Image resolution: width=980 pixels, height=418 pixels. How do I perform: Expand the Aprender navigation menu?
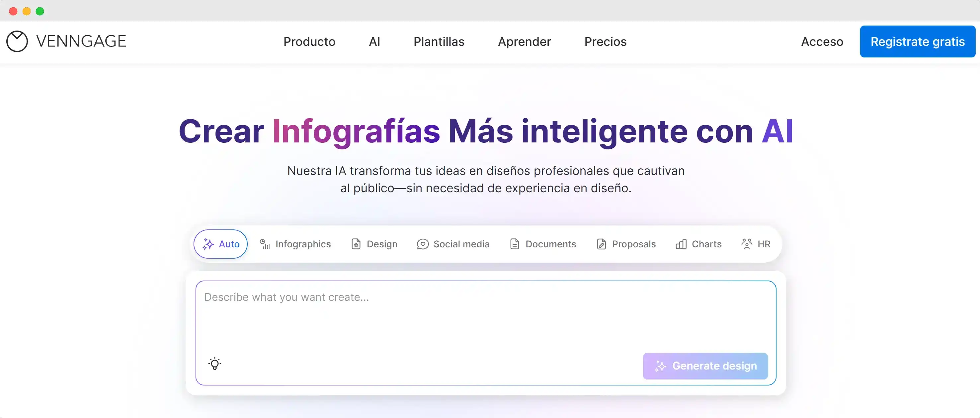coord(524,42)
